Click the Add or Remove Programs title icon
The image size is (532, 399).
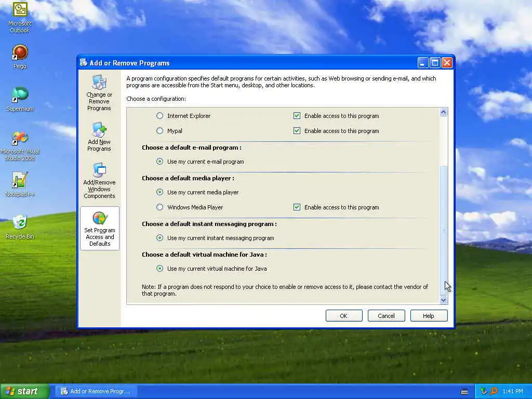[84, 62]
